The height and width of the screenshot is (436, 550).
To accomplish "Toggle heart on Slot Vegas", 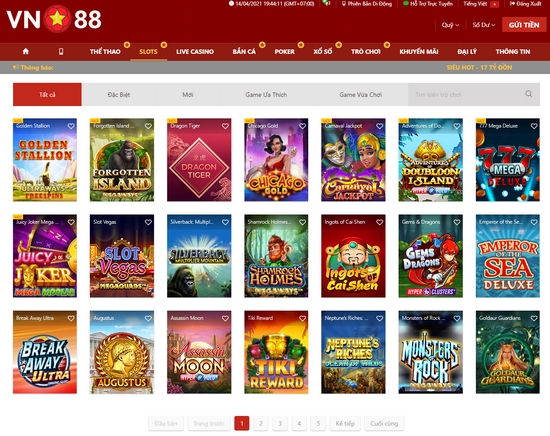I will coord(148,222).
